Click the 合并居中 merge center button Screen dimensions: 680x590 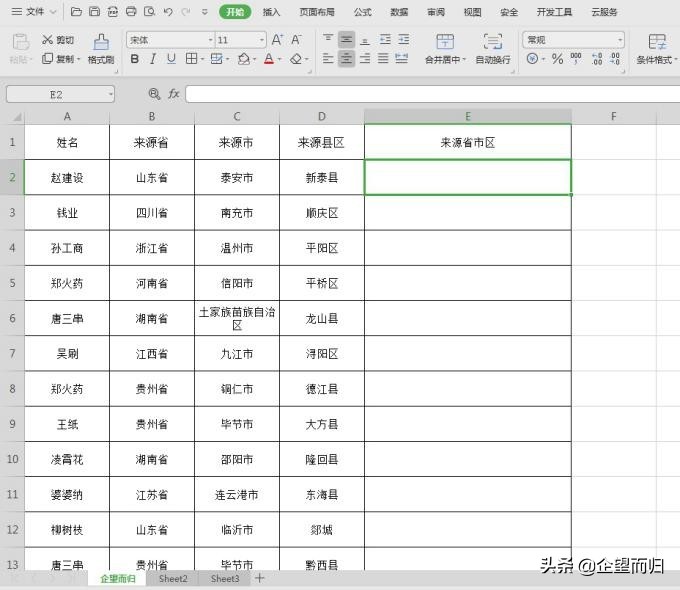click(445, 49)
